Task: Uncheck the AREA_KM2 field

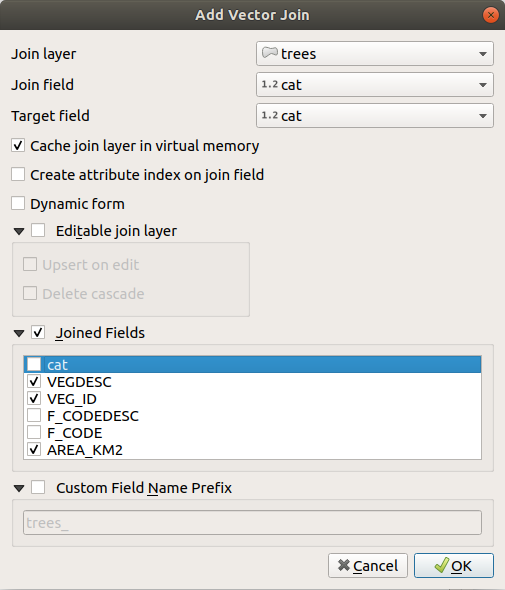Action: [x=34, y=449]
